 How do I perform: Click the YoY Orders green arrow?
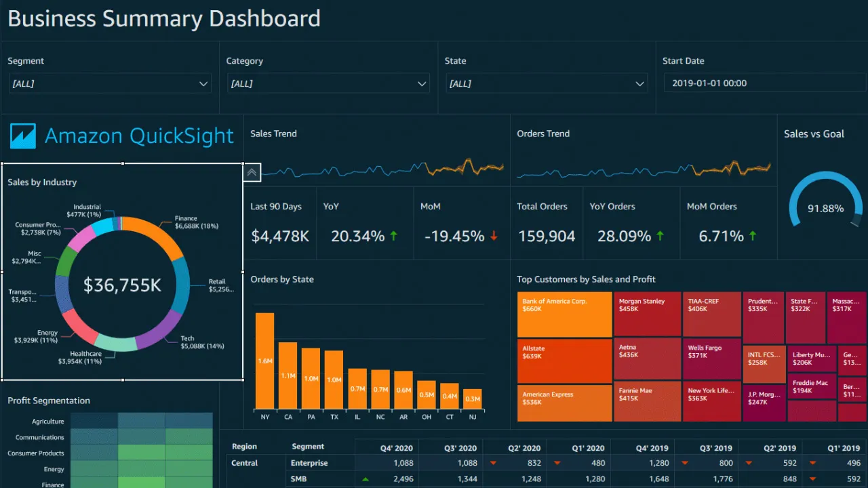tap(660, 236)
